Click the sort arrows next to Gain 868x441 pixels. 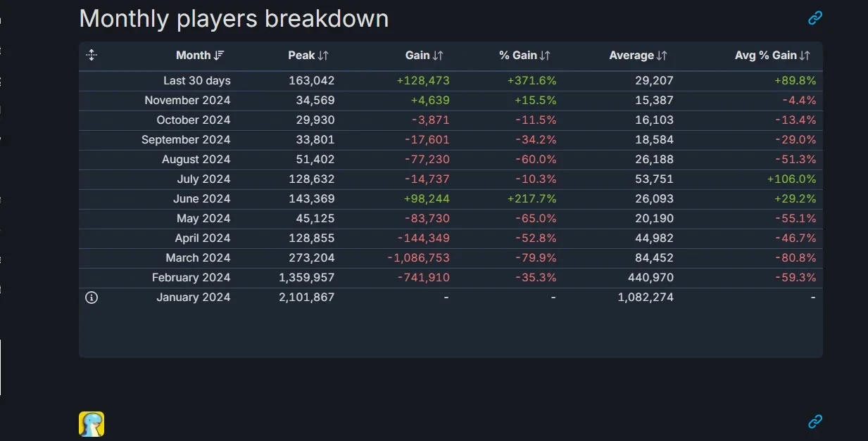tap(438, 56)
